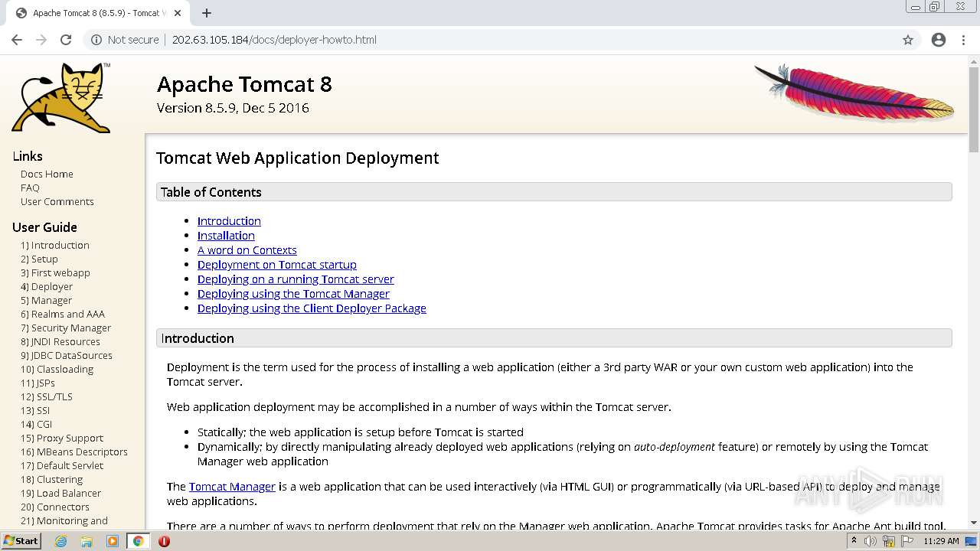The image size is (980, 551).
Task: Show hidden tray icons arrow
Action: coord(854,541)
